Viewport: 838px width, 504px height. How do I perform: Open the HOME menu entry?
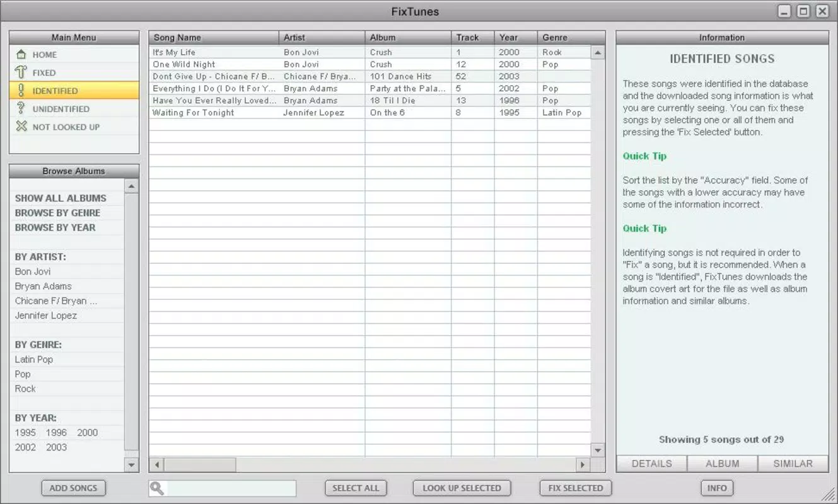pos(74,55)
